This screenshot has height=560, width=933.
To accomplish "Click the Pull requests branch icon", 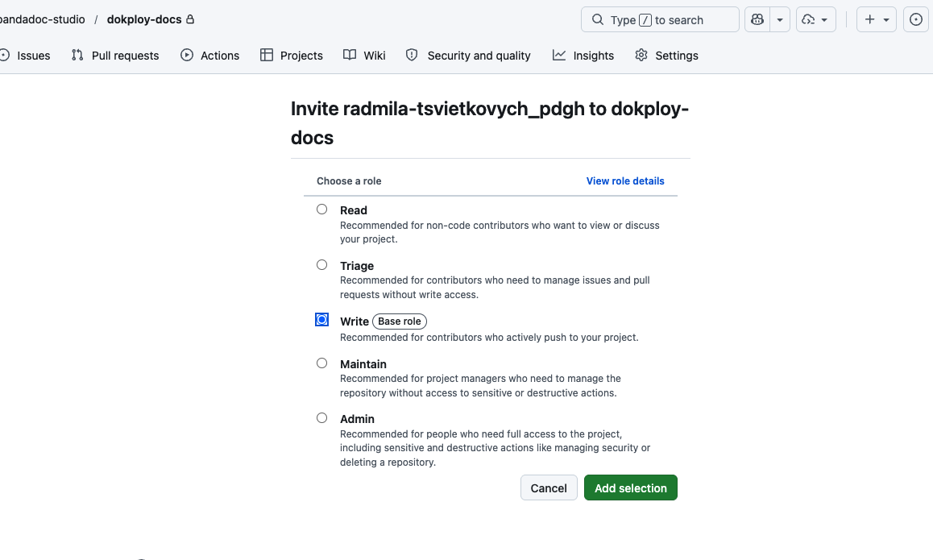I will coord(77,55).
